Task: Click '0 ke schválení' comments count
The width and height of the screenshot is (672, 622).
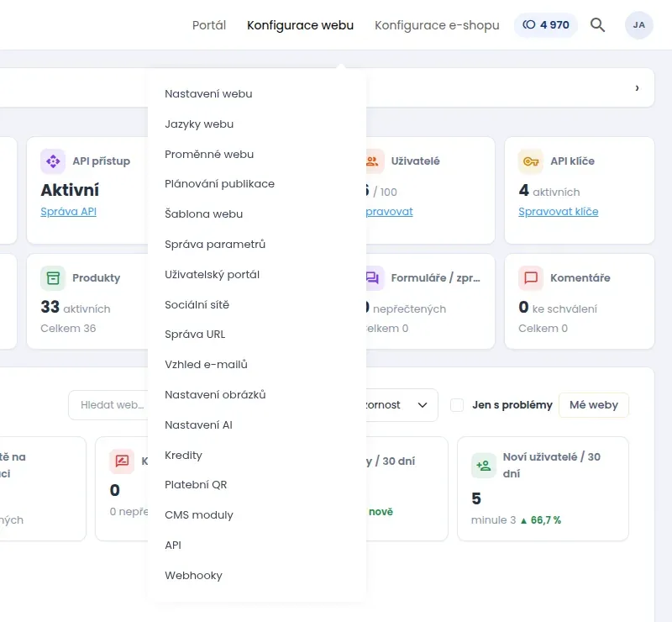Action: [558, 307]
